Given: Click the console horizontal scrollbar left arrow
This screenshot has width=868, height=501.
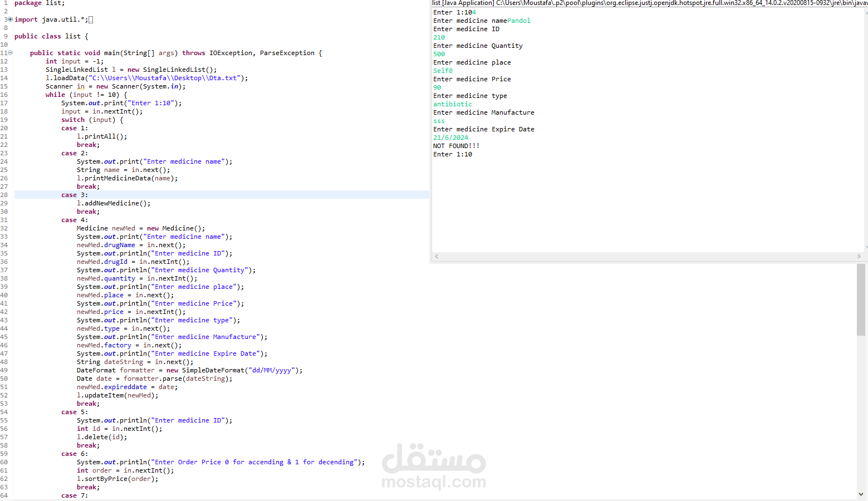Looking at the screenshot, I should point(437,256).
